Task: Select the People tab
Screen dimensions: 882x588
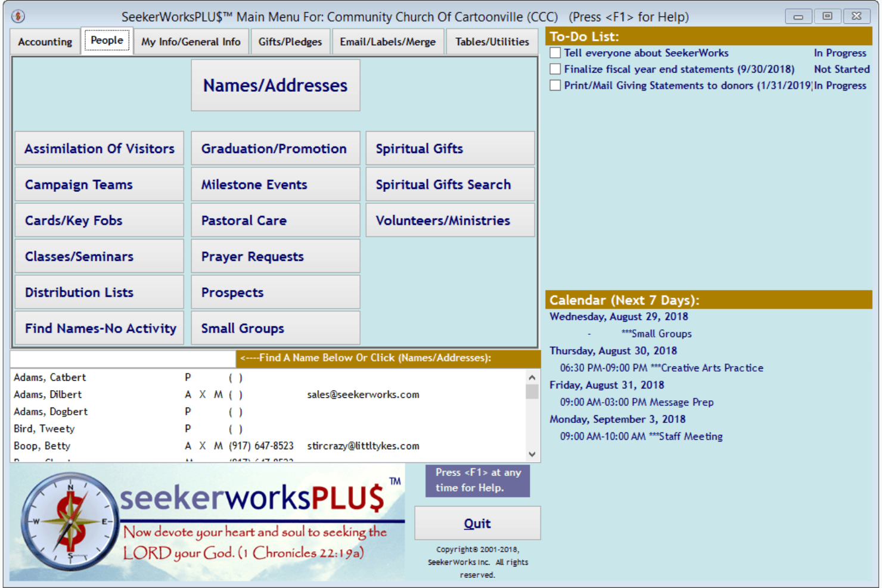Action: click(x=107, y=41)
